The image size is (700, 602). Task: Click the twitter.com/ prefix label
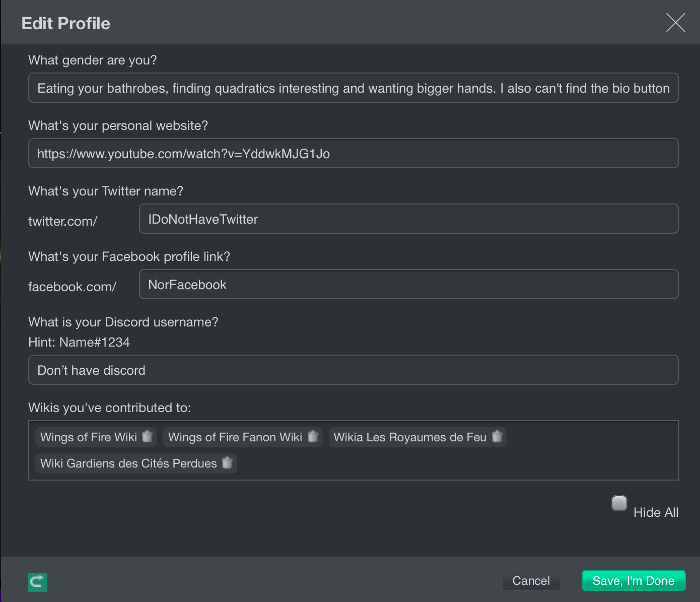point(63,221)
